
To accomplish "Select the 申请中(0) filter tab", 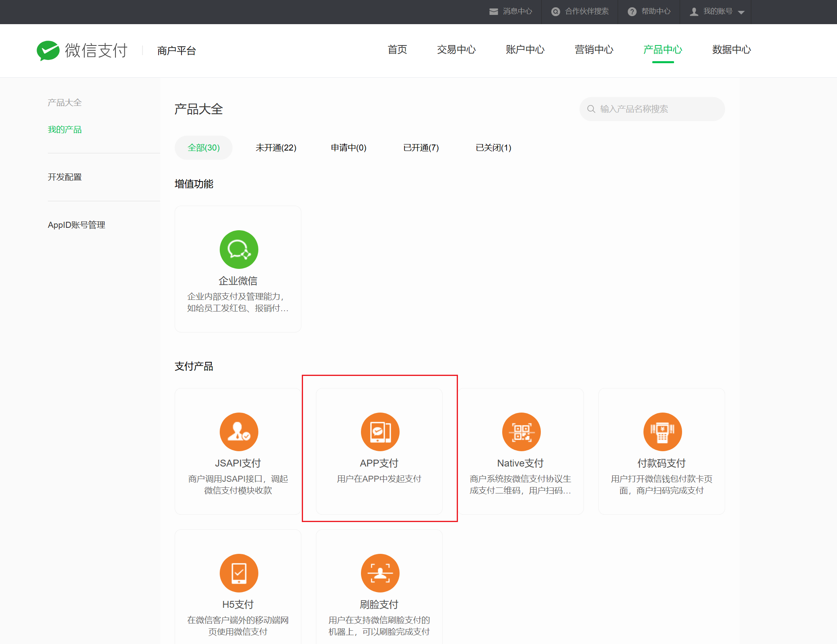I will [x=348, y=148].
